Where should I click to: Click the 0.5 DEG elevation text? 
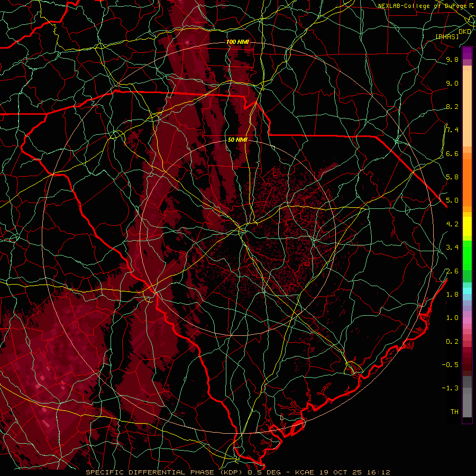264,472
